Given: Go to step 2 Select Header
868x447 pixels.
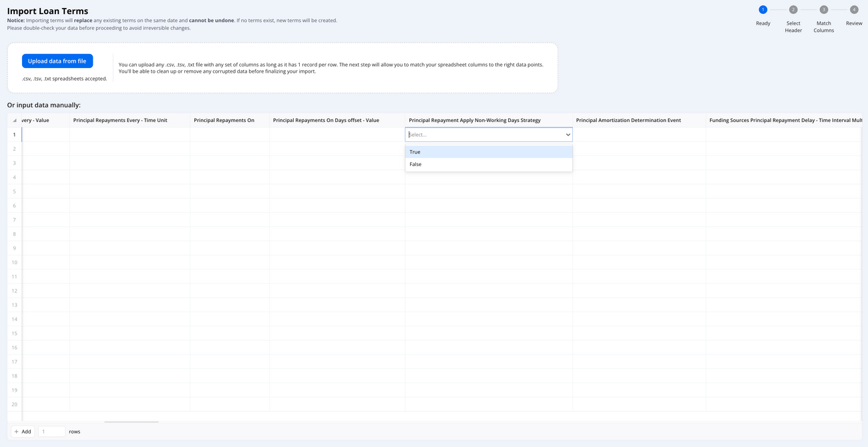Looking at the screenshot, I should tap(793, 9).
